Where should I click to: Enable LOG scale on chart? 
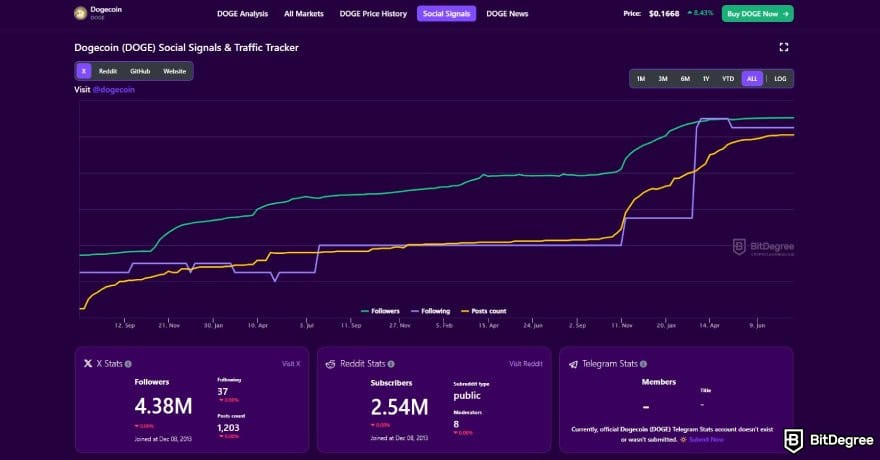tap(780, 79)
